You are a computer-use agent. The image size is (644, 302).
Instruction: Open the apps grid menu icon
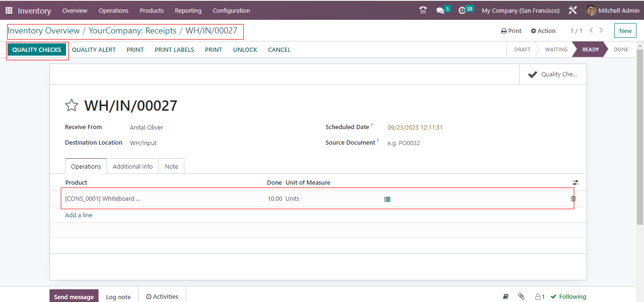pos(9,10)
